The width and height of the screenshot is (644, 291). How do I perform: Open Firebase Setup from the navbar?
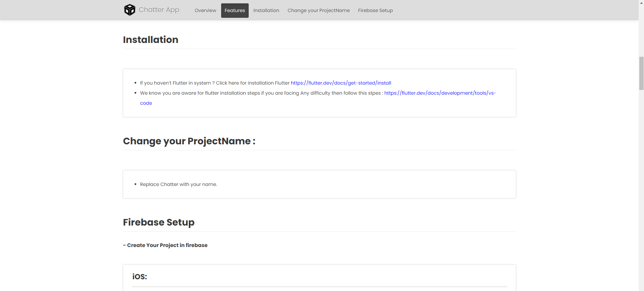pyautogui.click(x=375, y=10)
